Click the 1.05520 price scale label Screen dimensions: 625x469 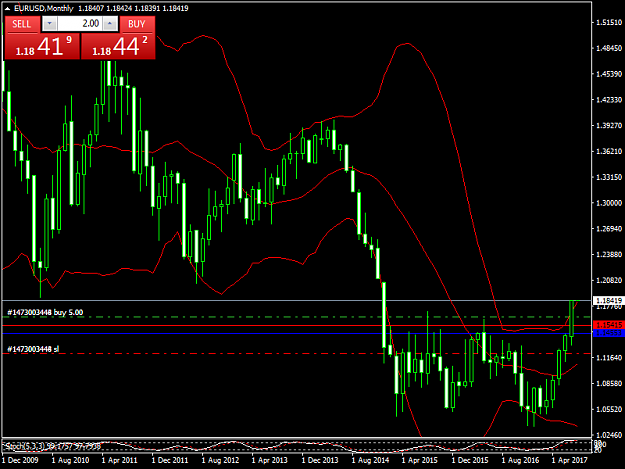tap(609, 409)
